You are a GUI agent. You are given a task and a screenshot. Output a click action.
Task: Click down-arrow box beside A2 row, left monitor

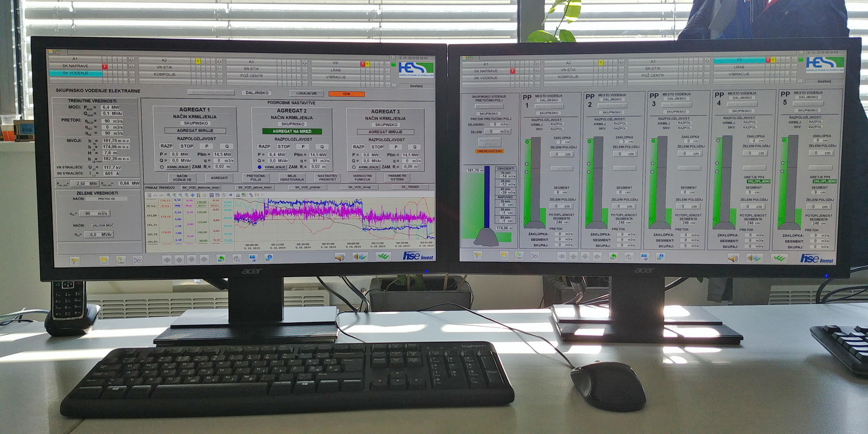click(219, 61)
